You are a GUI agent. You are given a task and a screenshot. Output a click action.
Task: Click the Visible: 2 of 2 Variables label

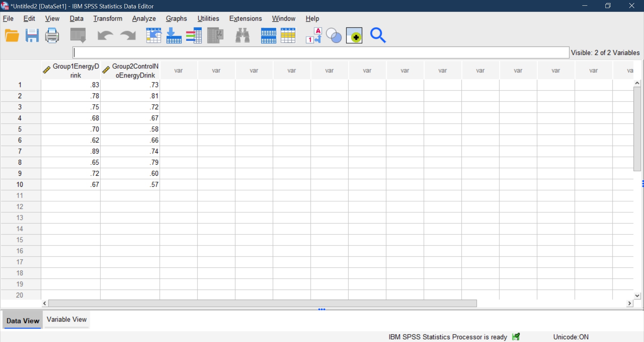click(605, 53)
